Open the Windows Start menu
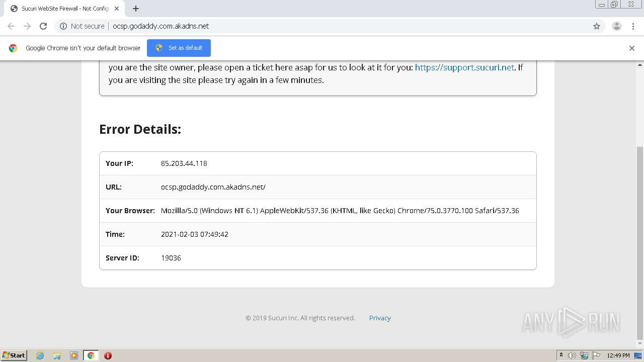The width and height of the screenshot is (644, 362). (14, 355)
